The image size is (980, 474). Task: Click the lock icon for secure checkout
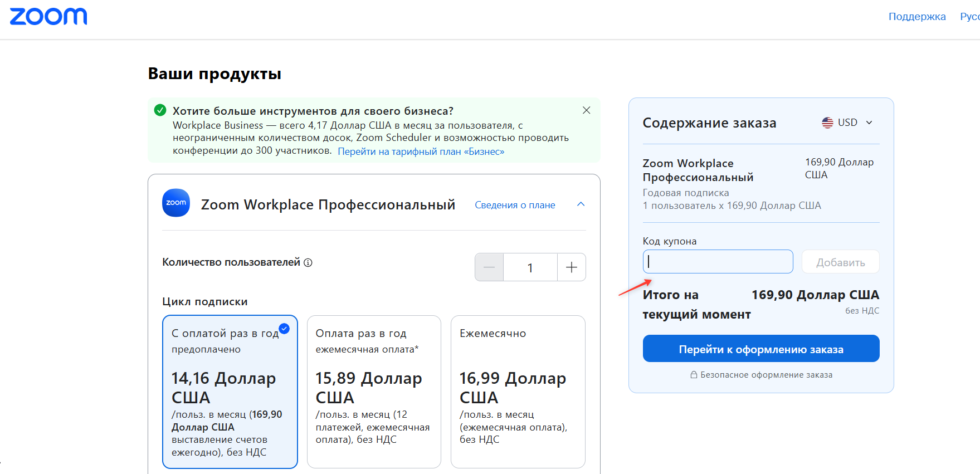click(x=694, y=375)
